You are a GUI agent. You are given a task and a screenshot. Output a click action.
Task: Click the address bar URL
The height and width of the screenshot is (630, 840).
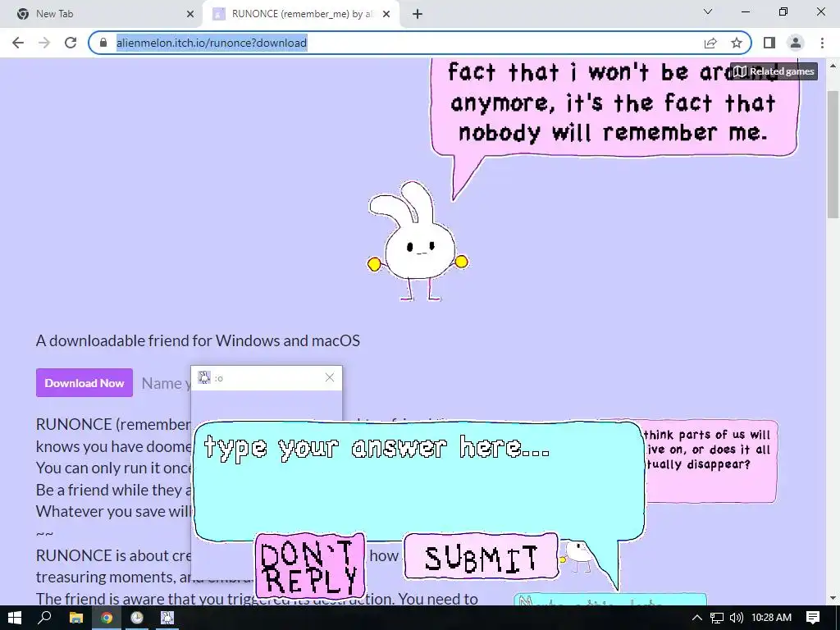(x=212, y=43)
